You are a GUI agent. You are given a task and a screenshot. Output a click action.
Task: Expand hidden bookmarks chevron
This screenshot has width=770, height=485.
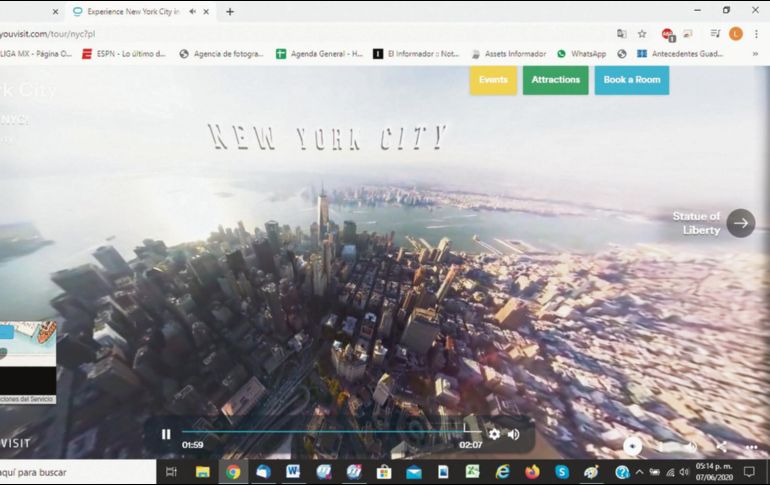pos(755,54)
